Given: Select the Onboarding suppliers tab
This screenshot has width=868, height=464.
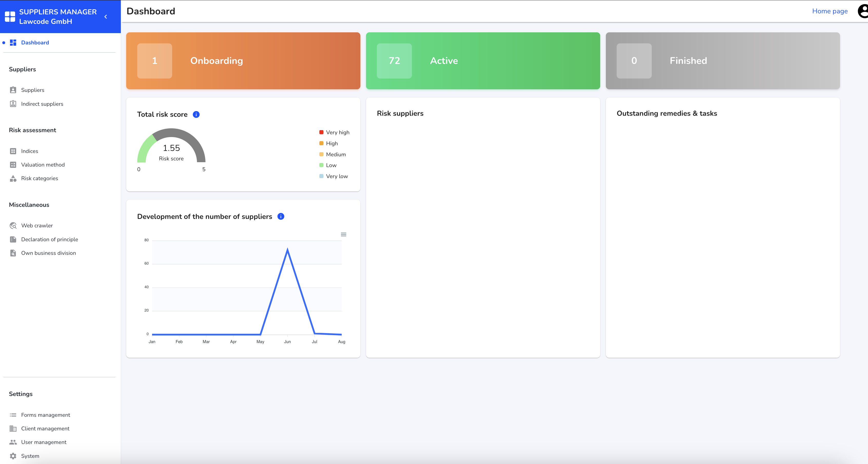Looking at the screenshot, I should click(243, 61).
